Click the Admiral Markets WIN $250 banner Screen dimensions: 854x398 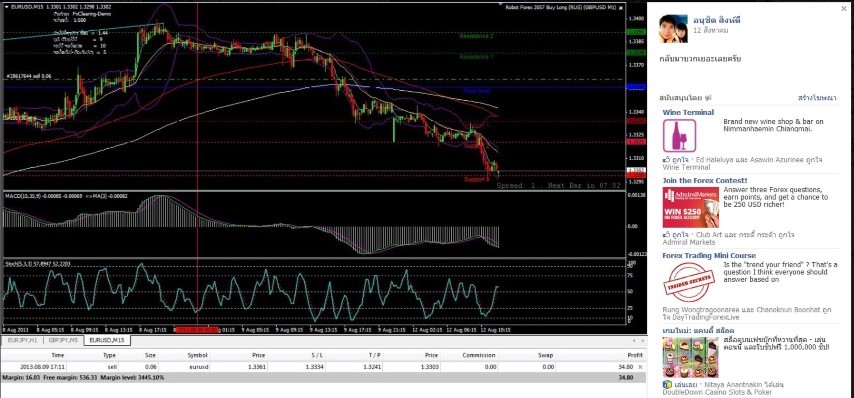click(690, 207)
